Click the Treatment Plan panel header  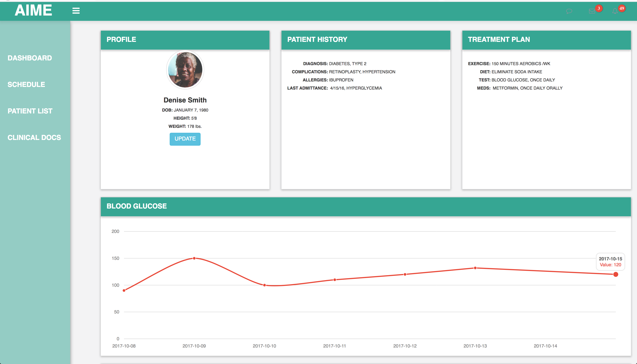[546, 40]
